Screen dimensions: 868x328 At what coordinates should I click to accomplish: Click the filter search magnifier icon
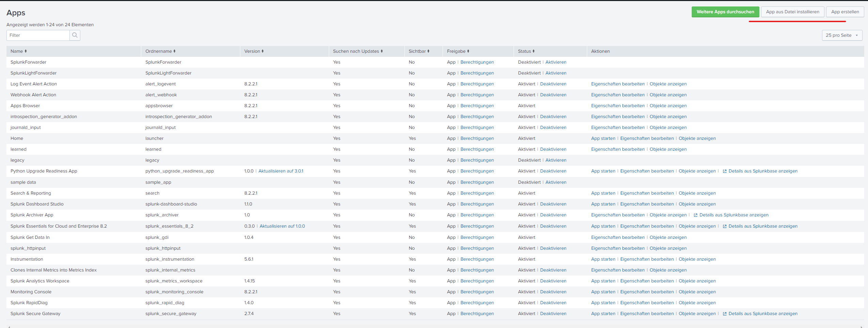(x=75, y=35)
